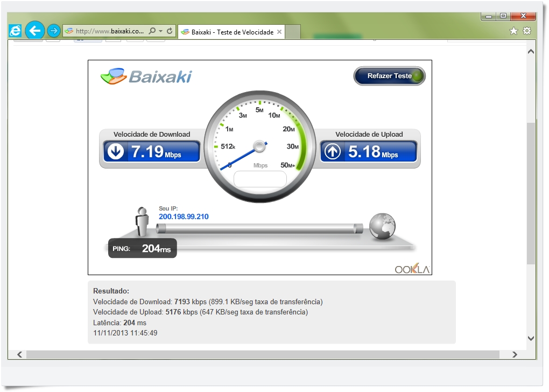Click the Refazer Teste button
The height and width of the screenshot is (392, 549).
[389, 76]
